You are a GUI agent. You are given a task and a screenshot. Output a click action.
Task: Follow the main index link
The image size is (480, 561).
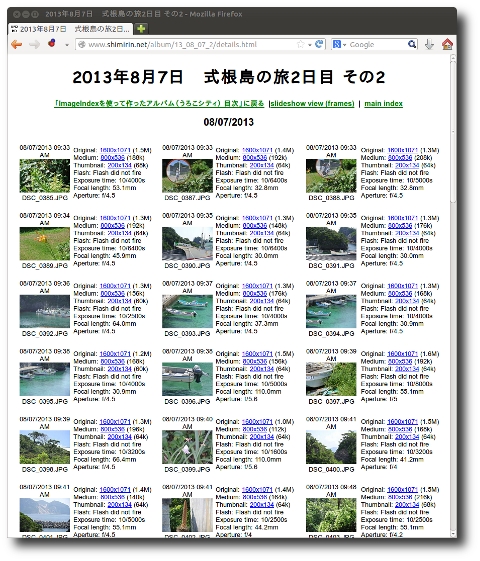[383, 104]
